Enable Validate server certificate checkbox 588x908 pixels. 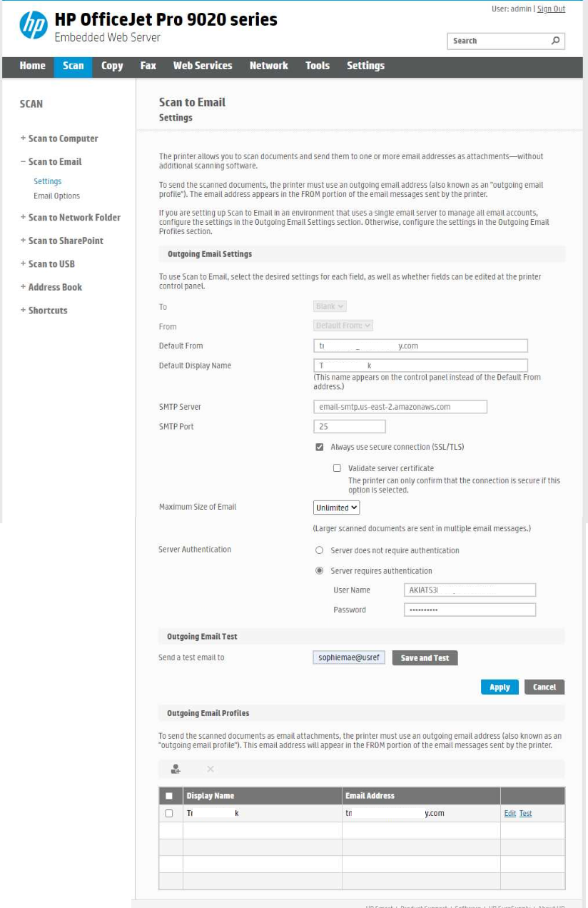tap(337, 468)
